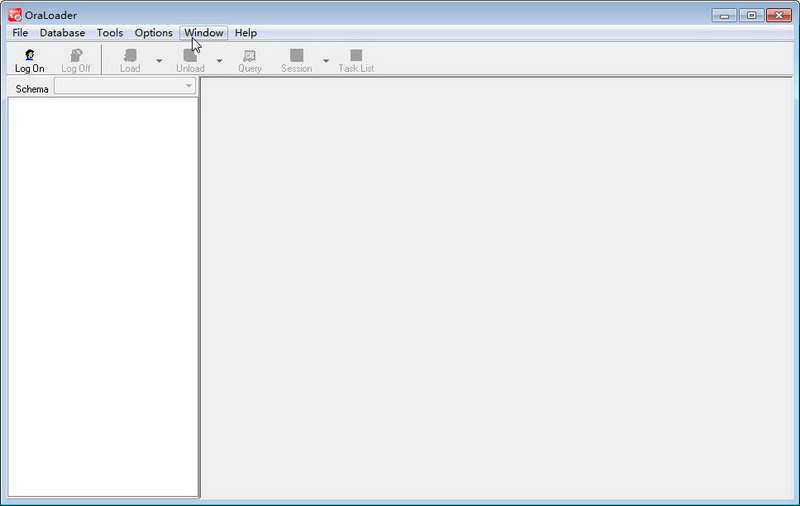Click the Log On toolbar icon
Screen dimensions: 800x506
coord(30,55)
